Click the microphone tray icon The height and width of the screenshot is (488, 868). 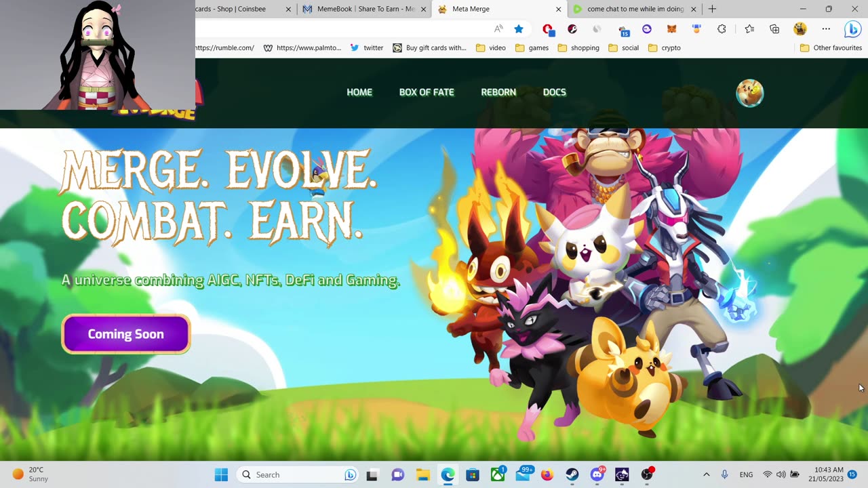pyautogui.click(x=725, y=474)
